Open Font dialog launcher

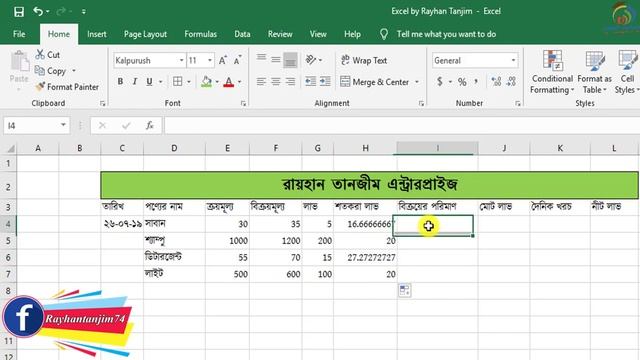(243, 104)
